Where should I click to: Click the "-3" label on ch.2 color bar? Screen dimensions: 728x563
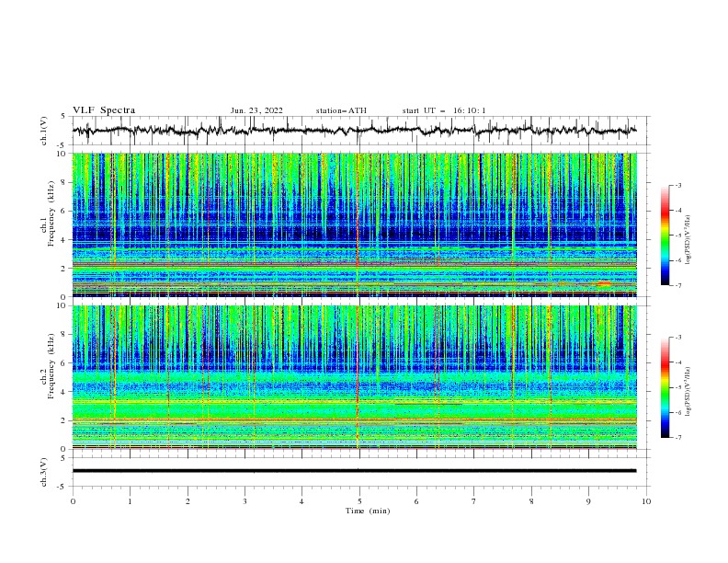coord(678,338)
